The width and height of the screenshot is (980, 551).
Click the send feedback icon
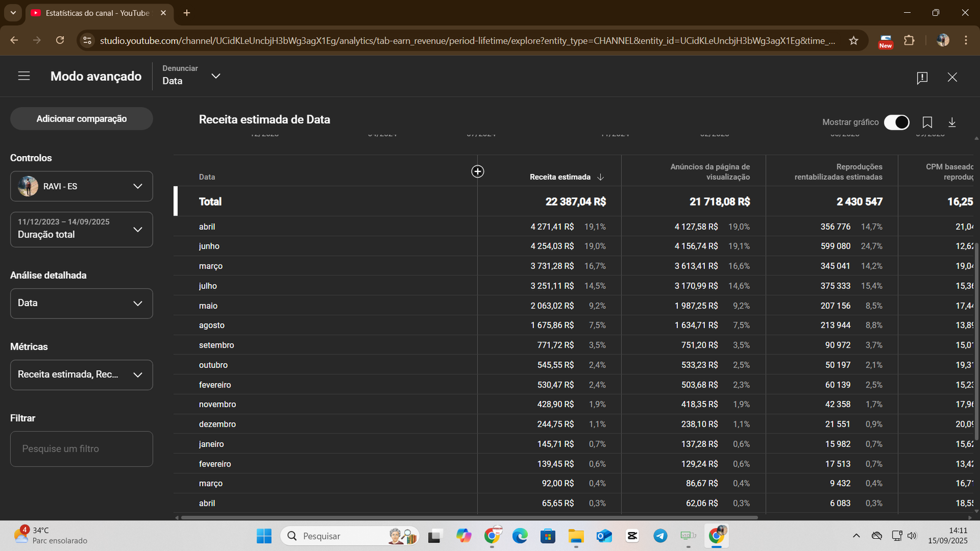pos(922,77)
